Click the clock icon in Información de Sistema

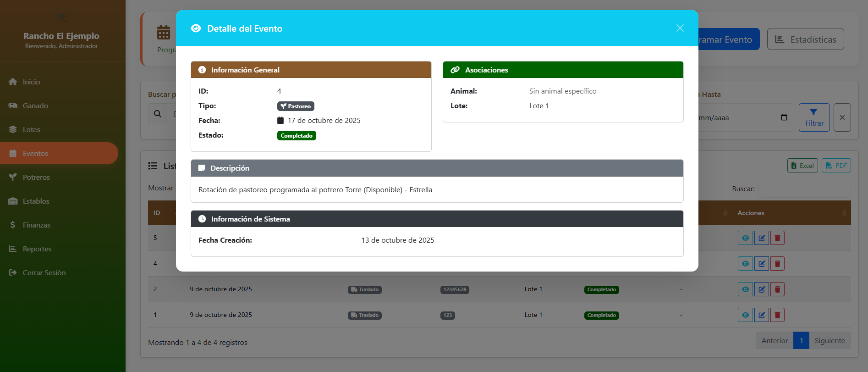202,219
